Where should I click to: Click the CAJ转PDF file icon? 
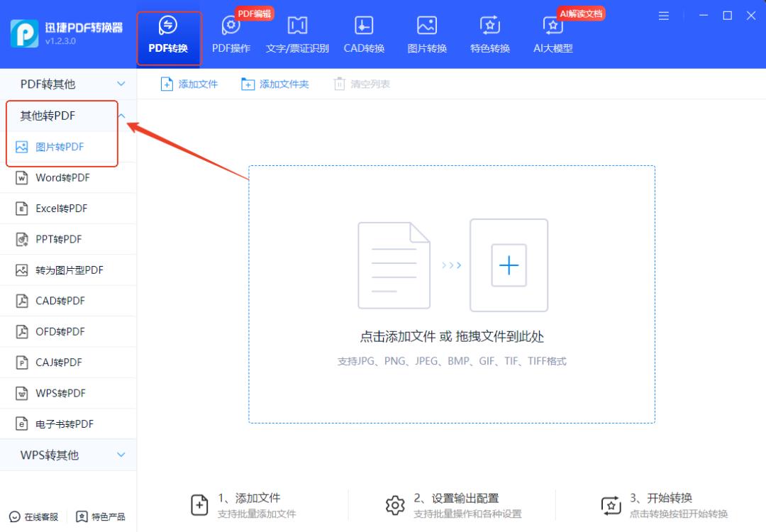pyautogui.click(x=22, y=362)
